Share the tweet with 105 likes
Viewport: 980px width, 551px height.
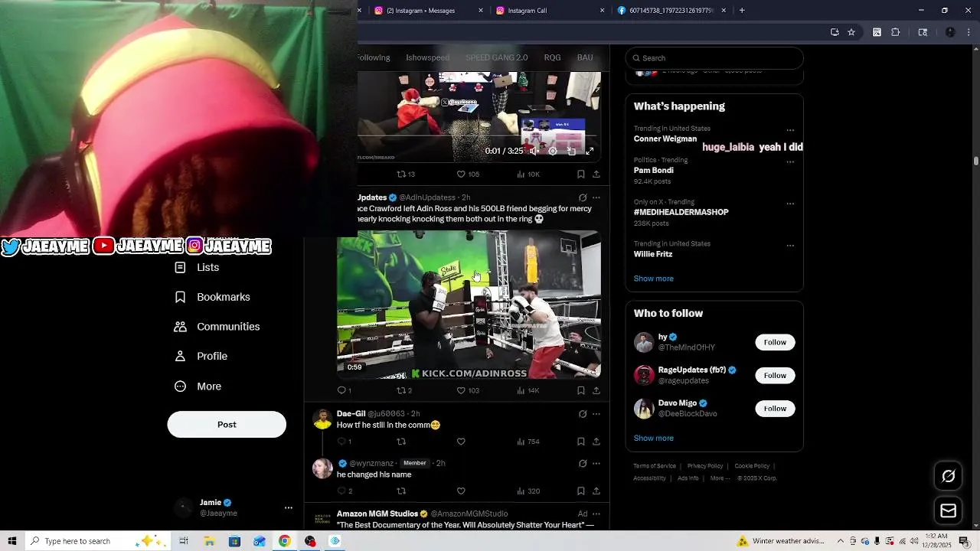(x=596, y=174)
